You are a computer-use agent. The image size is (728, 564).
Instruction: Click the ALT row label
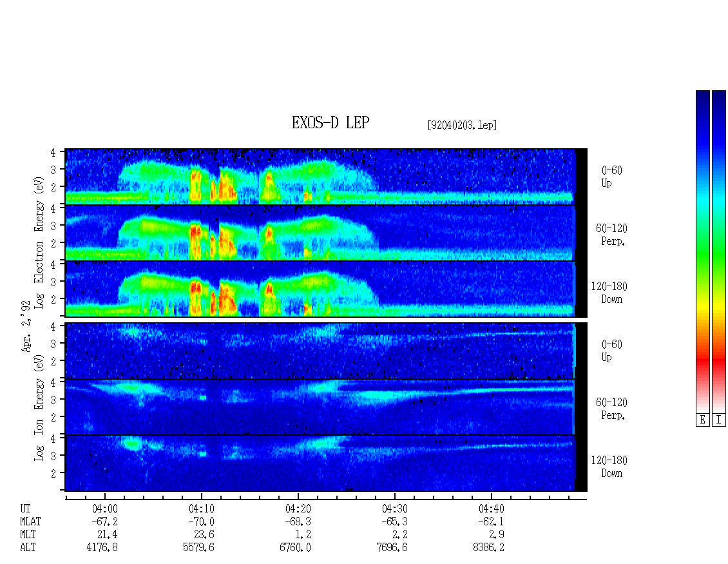(x=28, y=548)
